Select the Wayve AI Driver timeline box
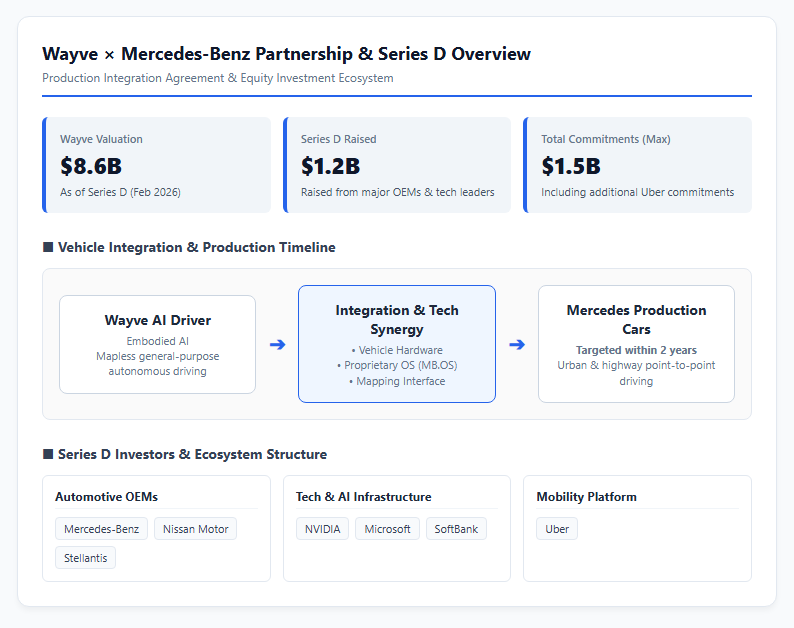This screenshot has height=628, width=794. [x=157, y=344]
